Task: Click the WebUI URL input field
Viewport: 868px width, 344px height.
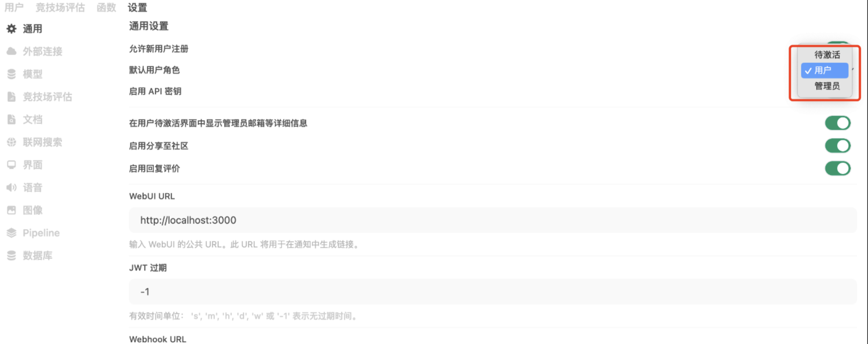Action: click(493, 220)
